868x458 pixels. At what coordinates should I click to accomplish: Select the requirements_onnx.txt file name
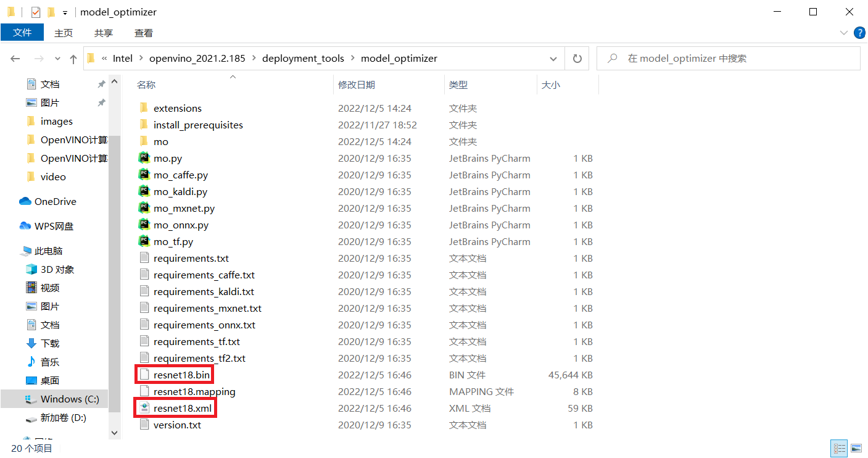(x=204, y=325)
